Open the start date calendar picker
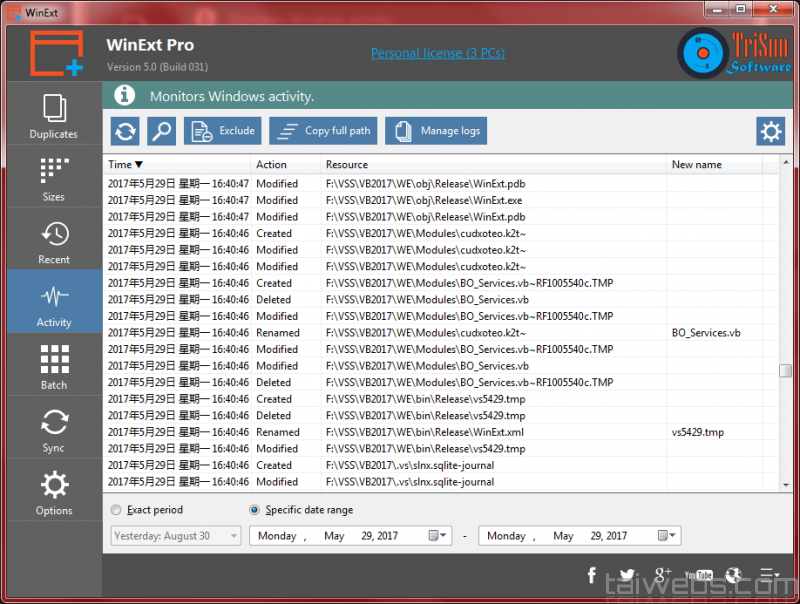800x604 pixels. (x=438, y=536)
